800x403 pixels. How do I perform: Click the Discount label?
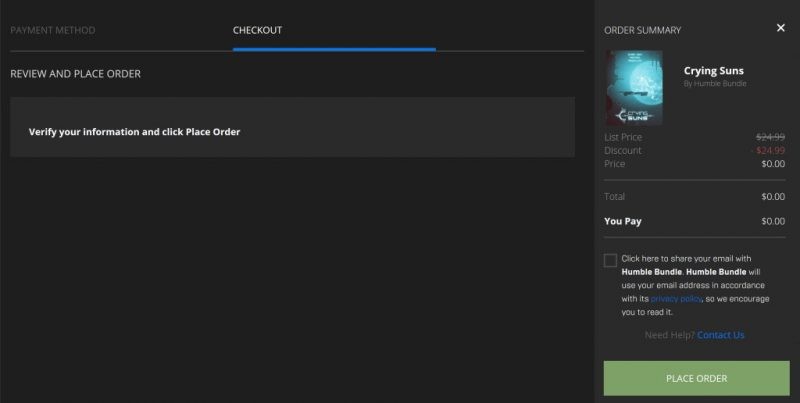[x=622, y=150]
